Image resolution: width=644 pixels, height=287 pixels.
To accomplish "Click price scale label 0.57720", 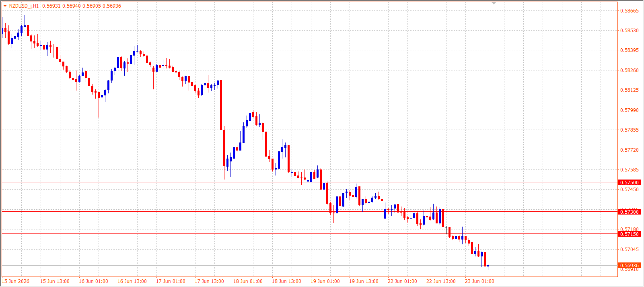I will (x=630, y=150).
